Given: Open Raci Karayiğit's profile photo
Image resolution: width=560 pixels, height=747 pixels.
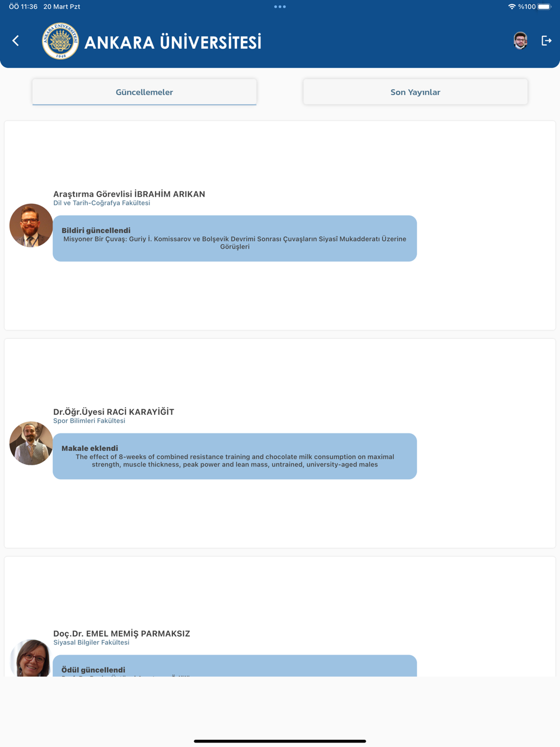Looking at the screenshot, I should (x=31, y=443).
